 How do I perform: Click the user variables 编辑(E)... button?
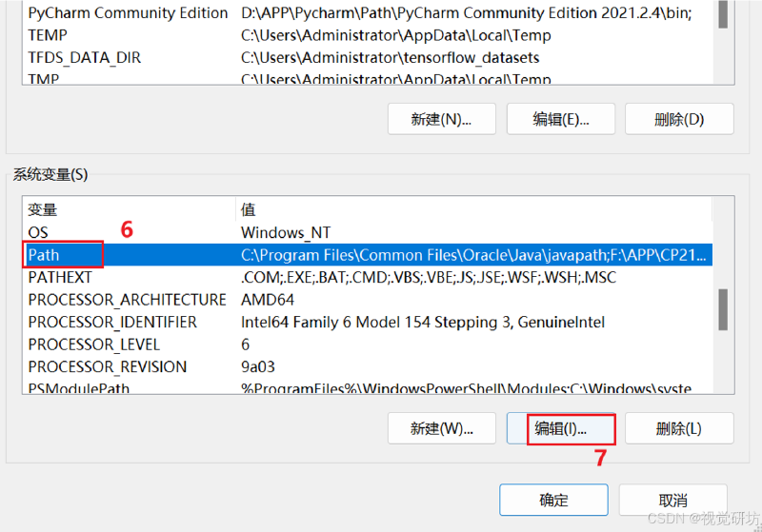tap(561, 119)
